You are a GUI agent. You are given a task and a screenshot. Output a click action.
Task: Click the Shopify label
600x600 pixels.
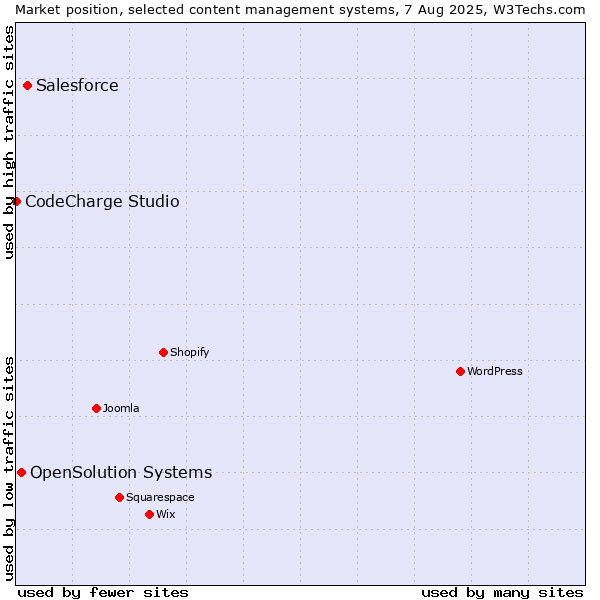190,352
